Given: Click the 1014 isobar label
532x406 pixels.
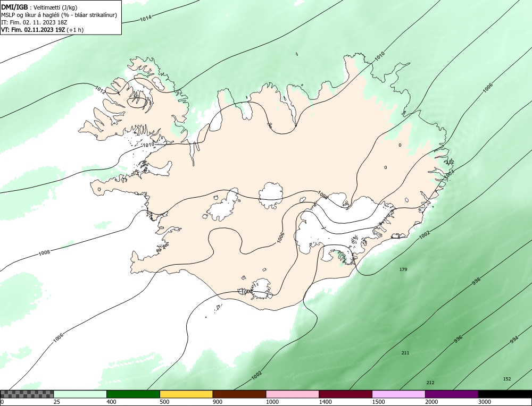Looking at the screenshot, I should (x=146, y=18).
